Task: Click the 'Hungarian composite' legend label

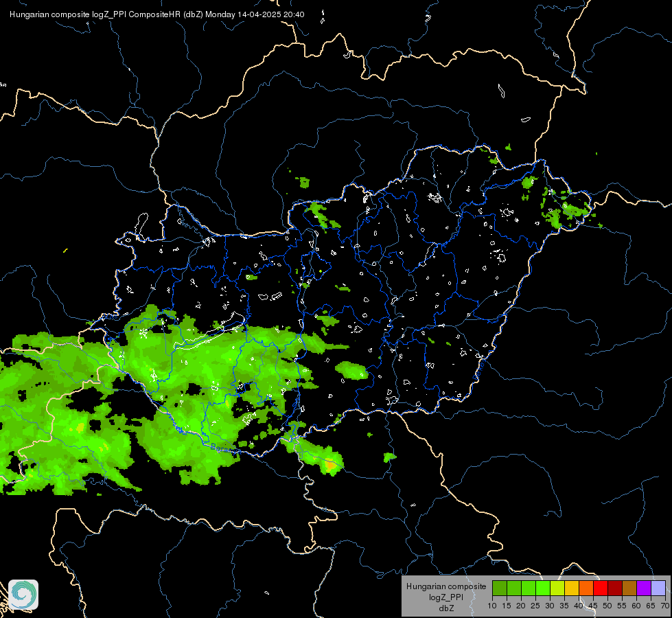Action: 446,586
